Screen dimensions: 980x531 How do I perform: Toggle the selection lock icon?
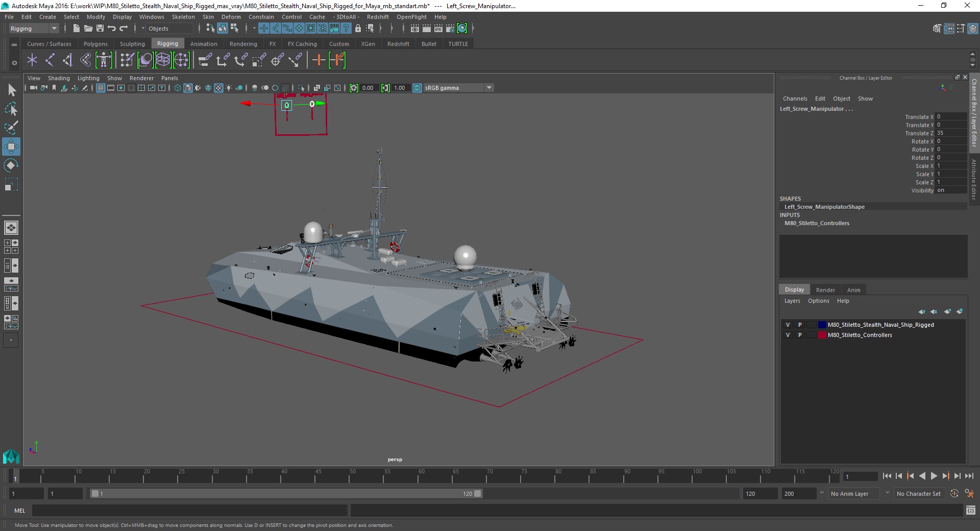click(358, 29)
